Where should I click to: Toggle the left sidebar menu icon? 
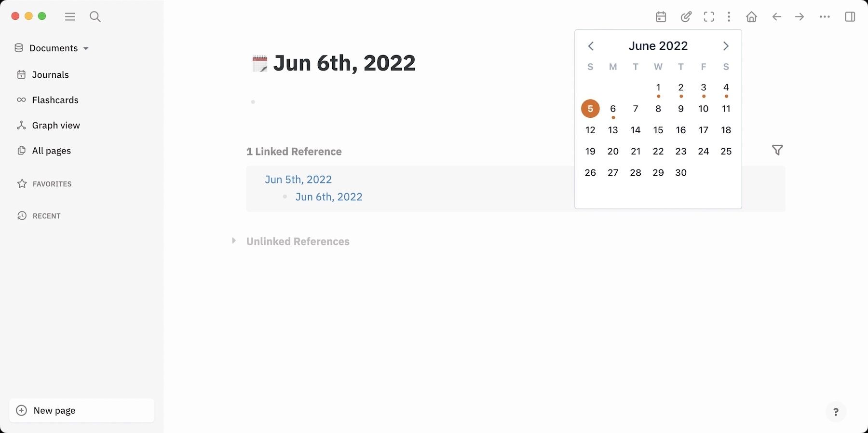click(x=70, y=17)
